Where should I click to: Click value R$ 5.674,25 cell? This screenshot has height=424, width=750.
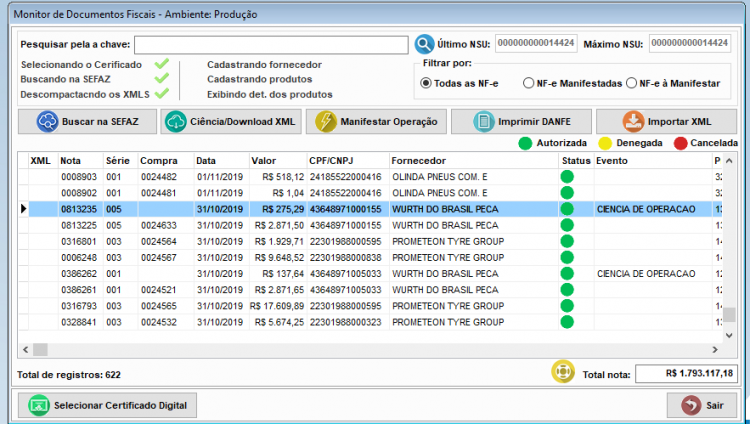click(278, 323)
